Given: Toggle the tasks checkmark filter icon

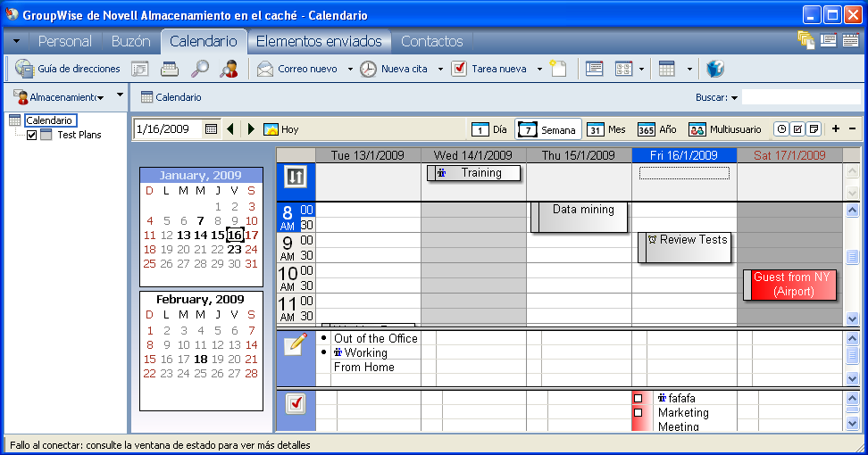Looking at the screenshot, I should point(797,128).
